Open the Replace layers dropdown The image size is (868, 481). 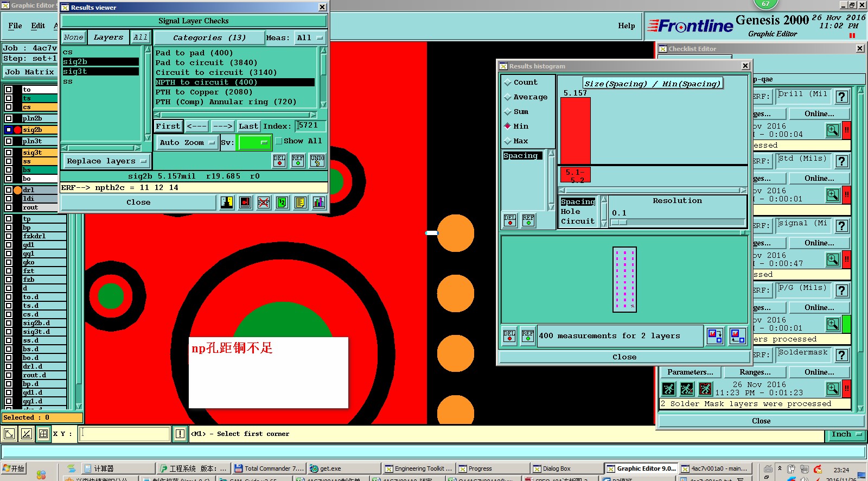(x=107, y=161)
